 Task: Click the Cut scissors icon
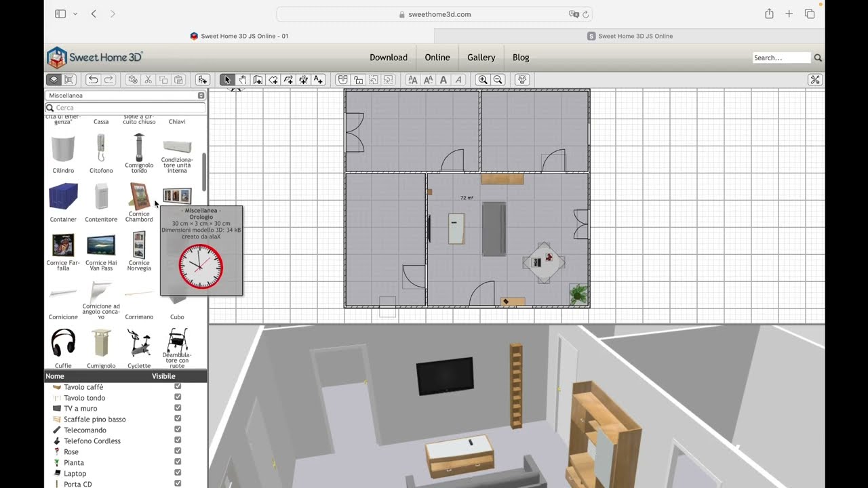pos(148,80)
